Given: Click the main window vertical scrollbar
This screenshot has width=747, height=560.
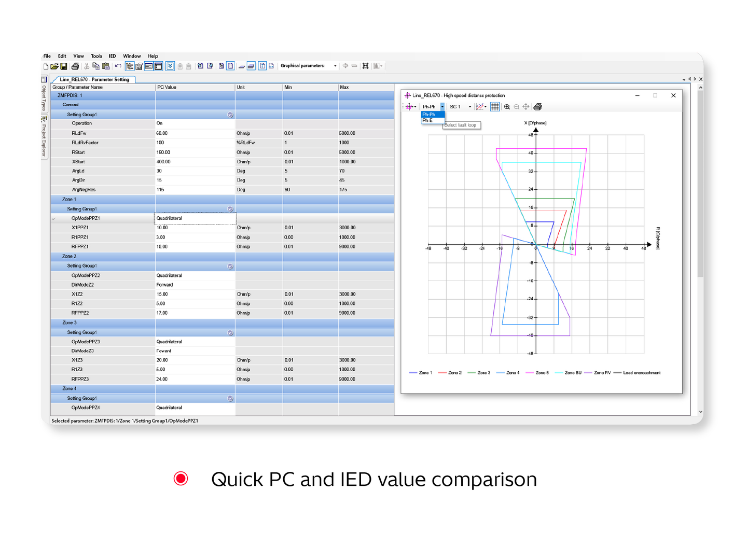Looking at the screenshot, I should tap(700, 249).
